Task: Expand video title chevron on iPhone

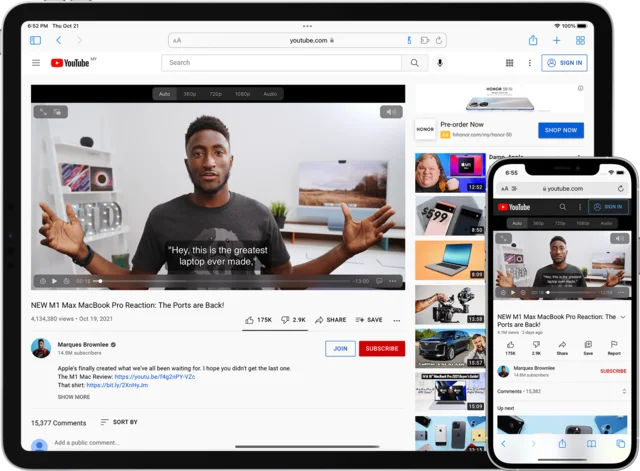Action: click(x=623, y=317)
